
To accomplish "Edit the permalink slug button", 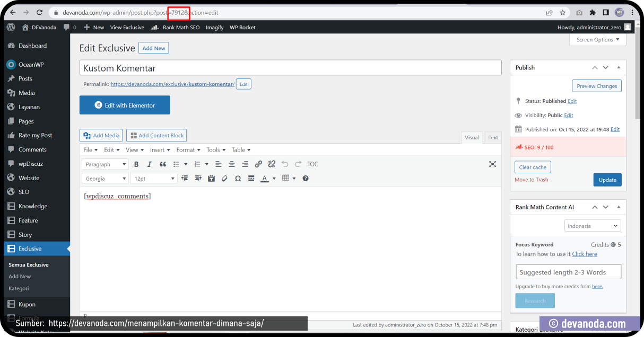I will [243, 84].
